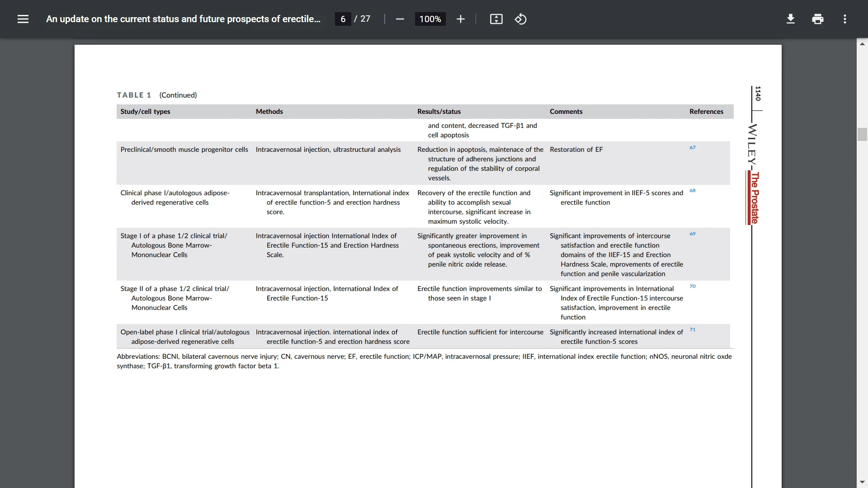This screenshot has height=488, width=868.
Task: Click 'TABLE 1' caption label
Action: [x=134, y=95]
